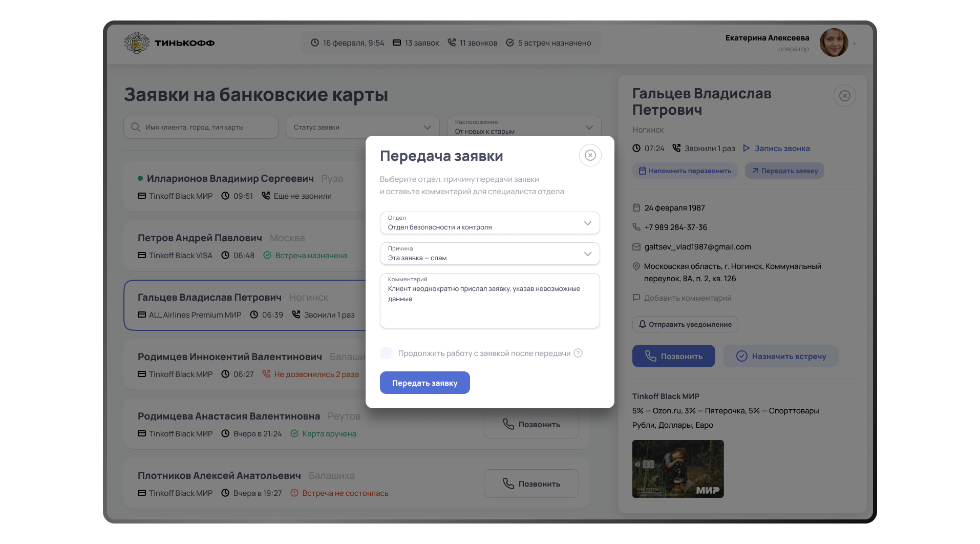980x544 pixels.
Task: Click the МИР card thumbnail image
Action: tap(678, 469)
